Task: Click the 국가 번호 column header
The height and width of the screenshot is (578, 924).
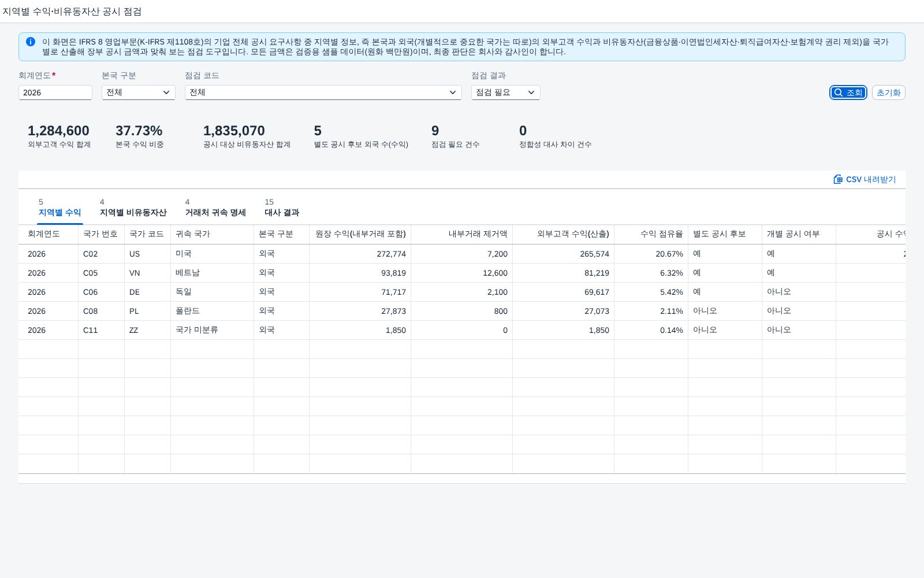Action: [102, 234]
